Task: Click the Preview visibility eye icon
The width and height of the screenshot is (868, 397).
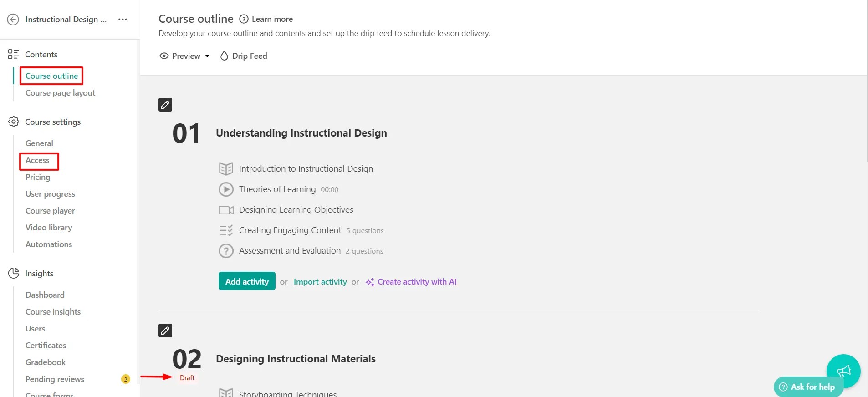Action: pyautogui.click(x=164, y=56)
